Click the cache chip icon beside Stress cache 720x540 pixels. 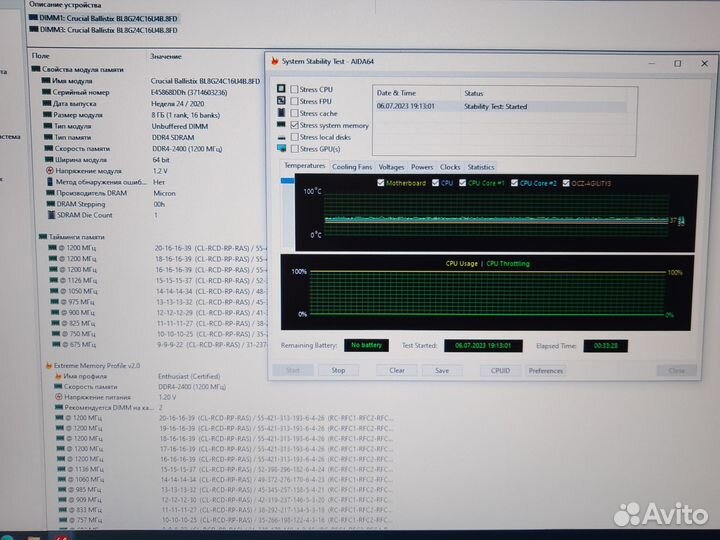click(281, 112)
